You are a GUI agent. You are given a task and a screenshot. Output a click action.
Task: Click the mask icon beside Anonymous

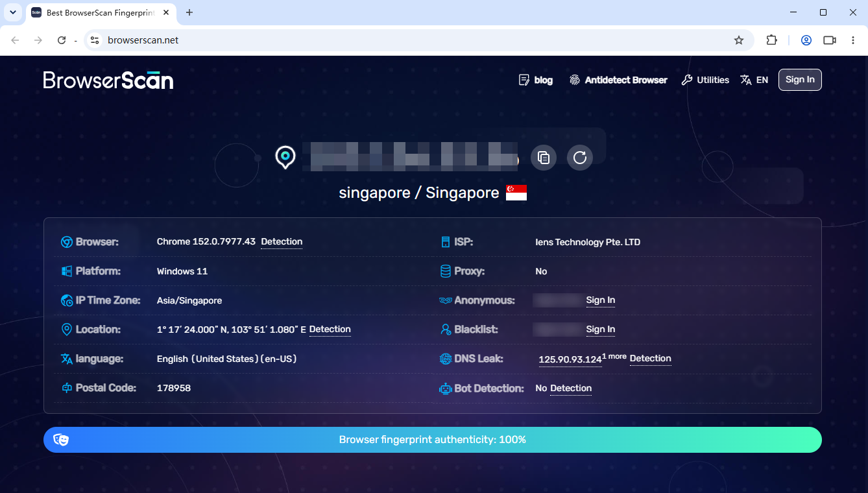tap(446, 300)
